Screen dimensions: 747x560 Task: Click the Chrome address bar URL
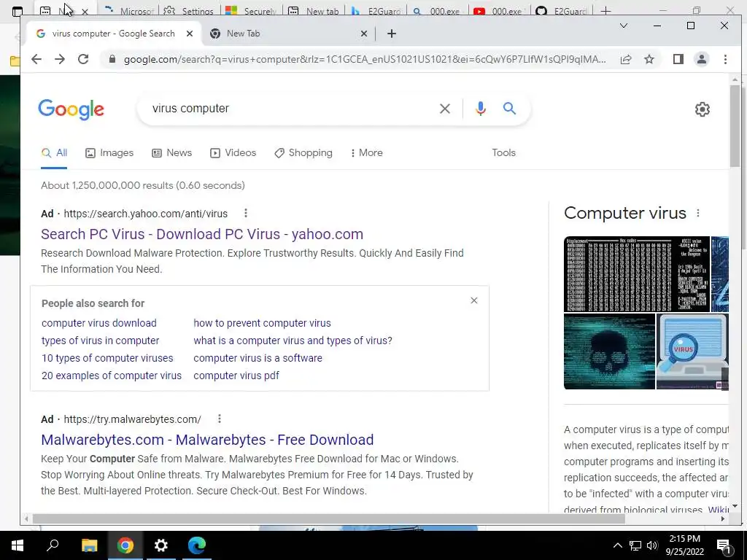365,59
